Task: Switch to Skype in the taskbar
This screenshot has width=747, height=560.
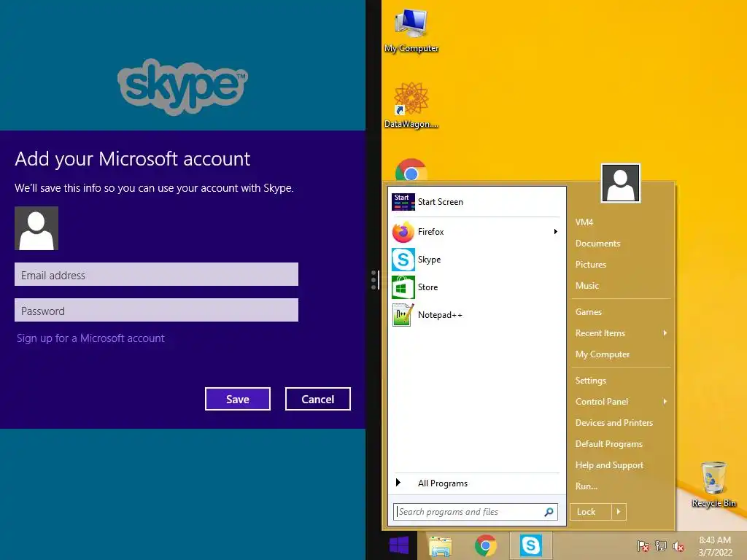Action: pos(531,545)
